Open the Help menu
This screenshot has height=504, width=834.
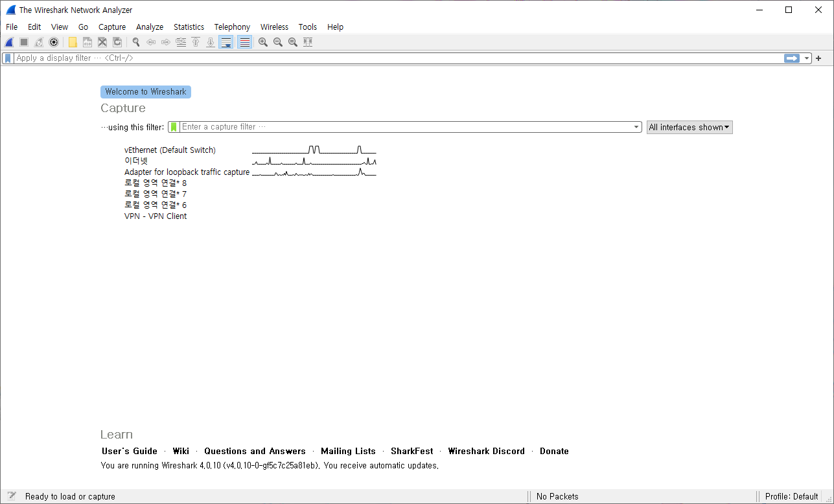point(335,27)
